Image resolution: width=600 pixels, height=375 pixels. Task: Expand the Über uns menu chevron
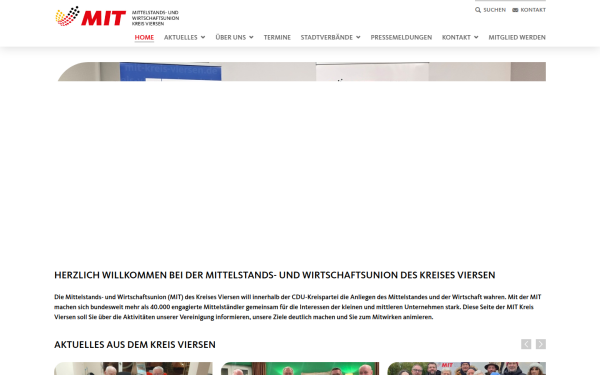(251, 37)
